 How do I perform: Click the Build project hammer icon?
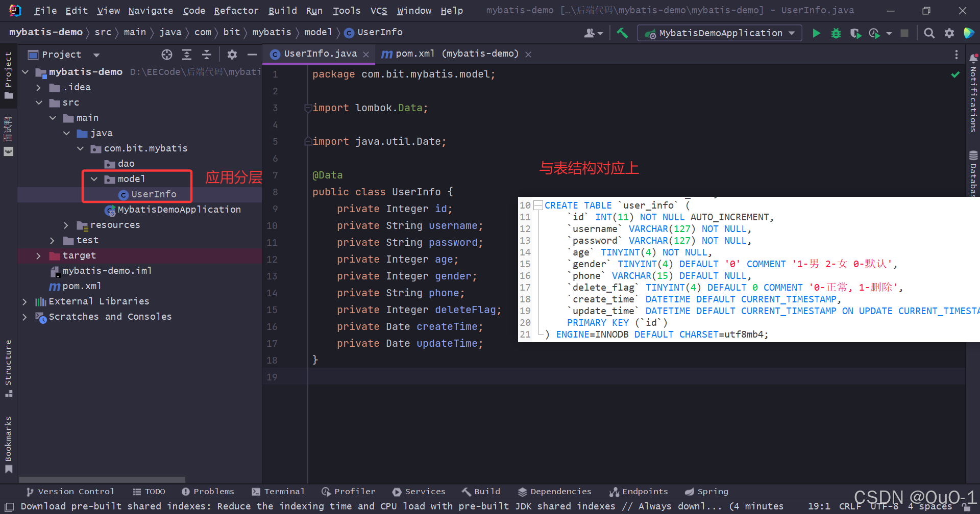[x=622, y=33]
